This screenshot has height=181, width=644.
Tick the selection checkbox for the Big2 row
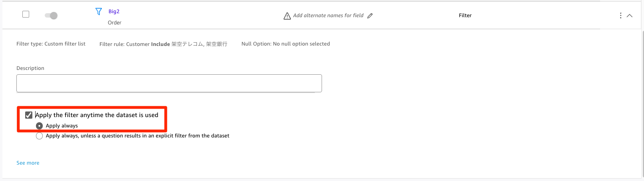point(26,14)
